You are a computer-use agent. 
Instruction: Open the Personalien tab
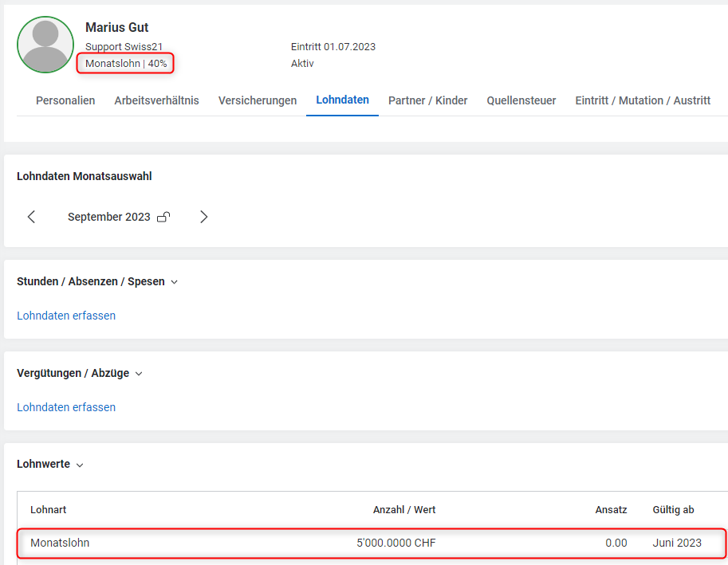pyautogui.click(x=65, y=100)
